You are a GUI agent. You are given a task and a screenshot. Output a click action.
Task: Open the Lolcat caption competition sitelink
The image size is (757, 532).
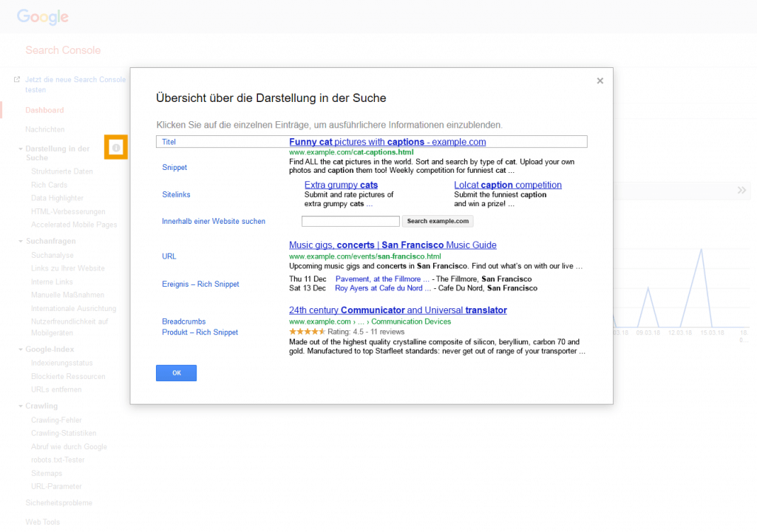click(x=507, y=185)
